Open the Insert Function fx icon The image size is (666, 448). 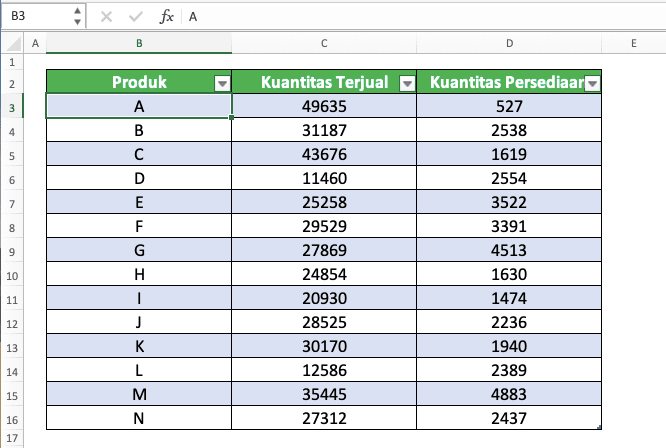coord(166,17)
